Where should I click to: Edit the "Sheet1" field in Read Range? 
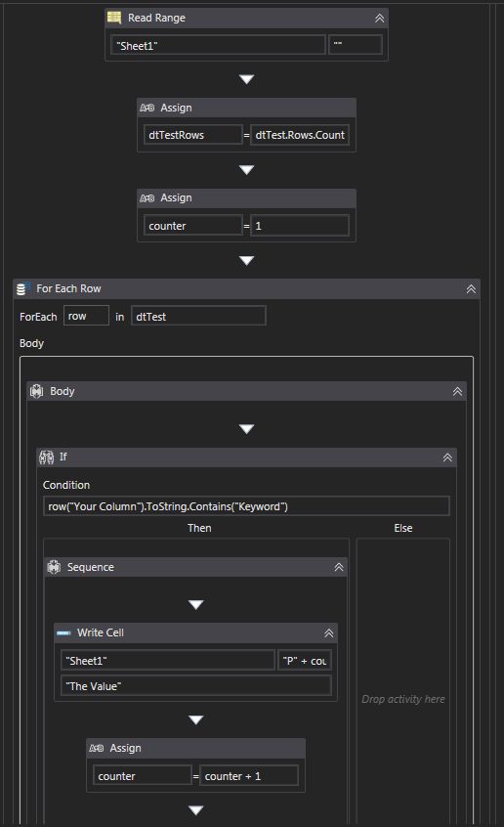coord(218,45)
